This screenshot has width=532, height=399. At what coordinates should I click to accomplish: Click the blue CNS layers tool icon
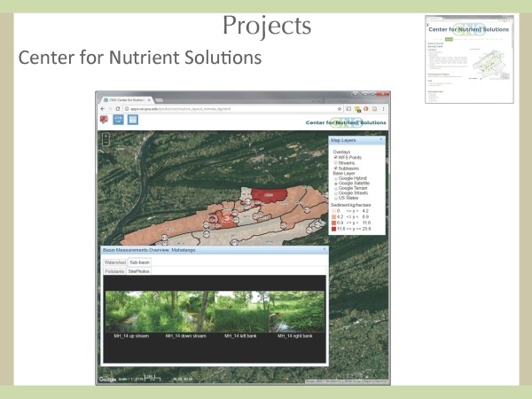coord(118,120)
